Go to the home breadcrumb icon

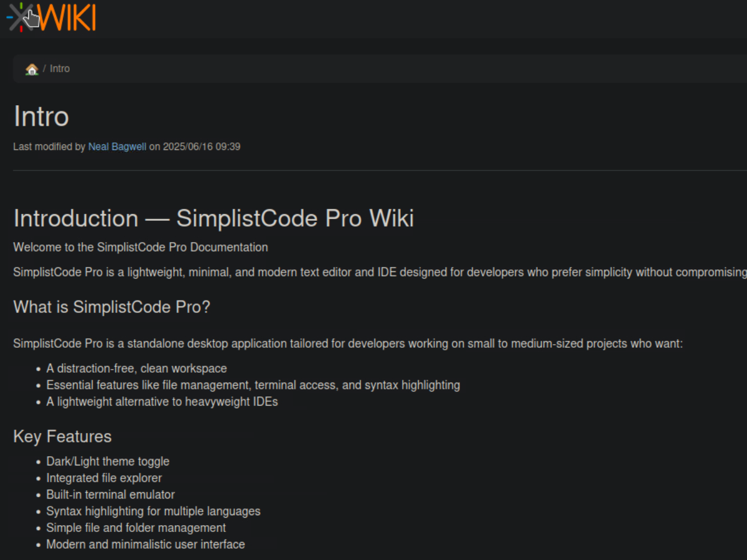click(x=32, y=69)
